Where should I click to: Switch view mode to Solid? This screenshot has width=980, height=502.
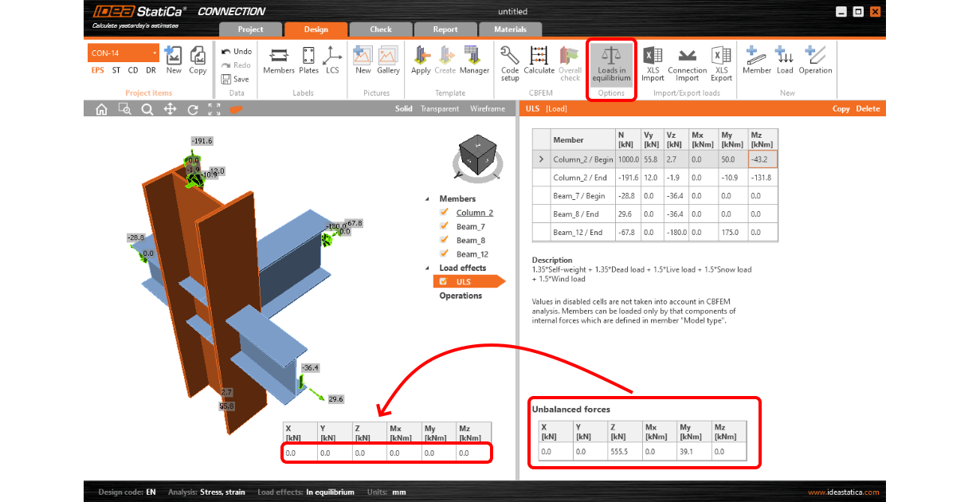pyautogui.click(x=404, y=109)
